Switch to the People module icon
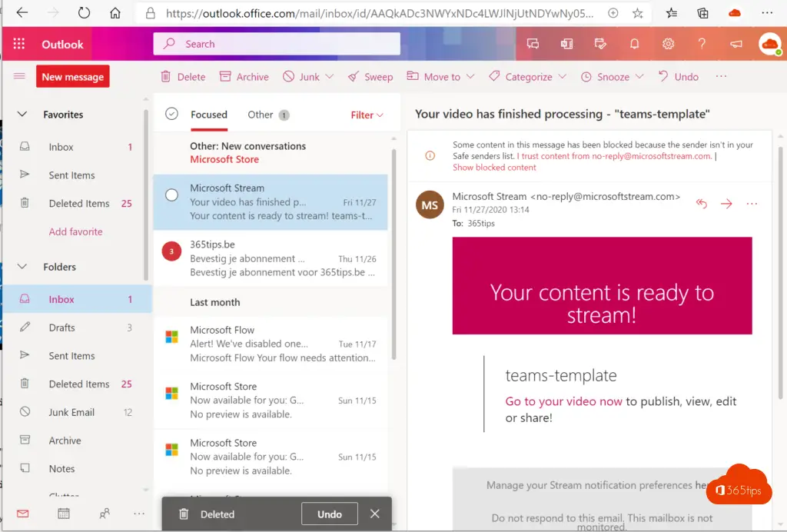Screen dimensions: 787x532 [105, 514]
